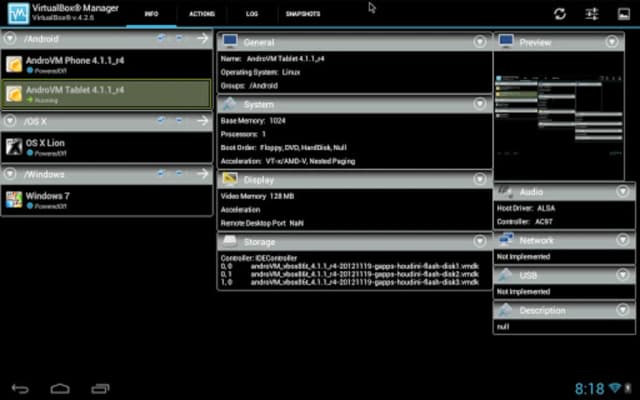640x400 pixels.
Task: Switch to the Actions tab
Action: 202,14
